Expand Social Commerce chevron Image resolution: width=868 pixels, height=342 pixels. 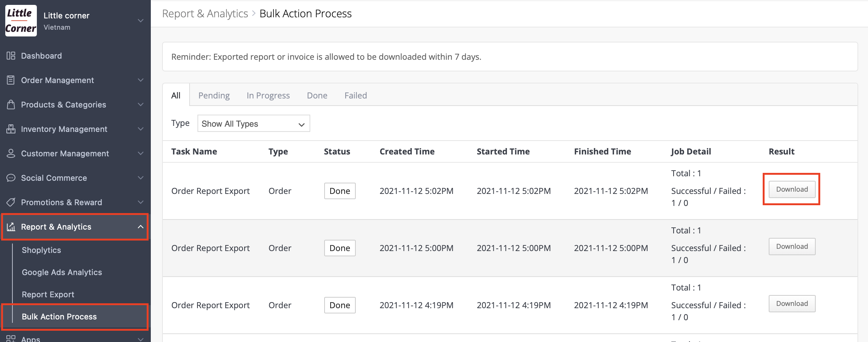141,178
